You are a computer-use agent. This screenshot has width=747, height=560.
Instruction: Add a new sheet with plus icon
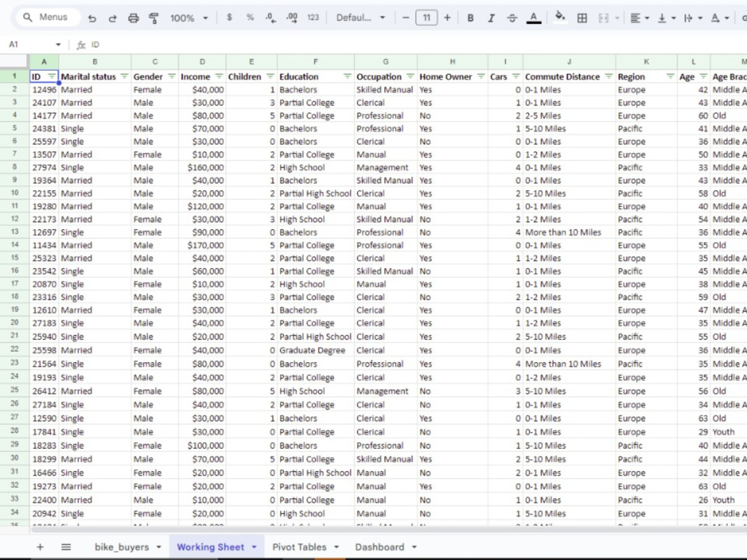(x=40, y=547)
